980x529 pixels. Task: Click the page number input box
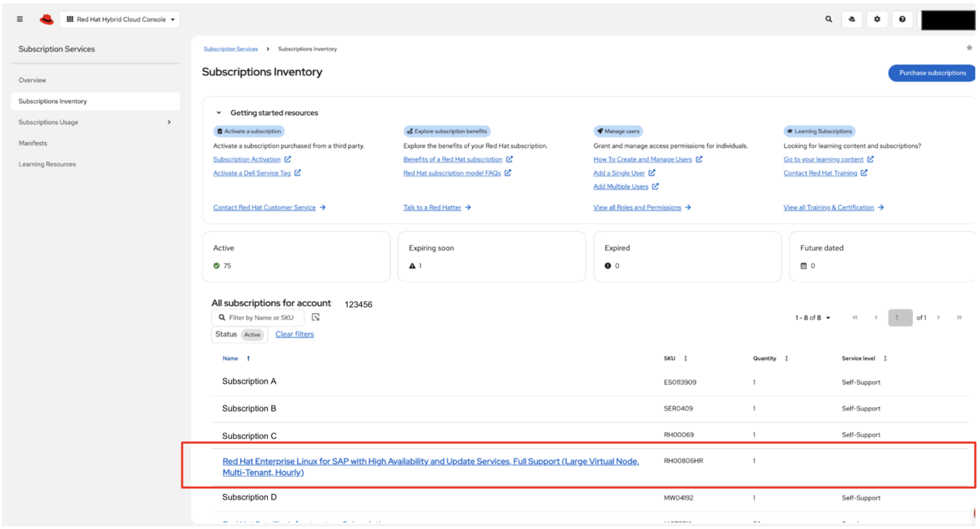tap(900, 318)
